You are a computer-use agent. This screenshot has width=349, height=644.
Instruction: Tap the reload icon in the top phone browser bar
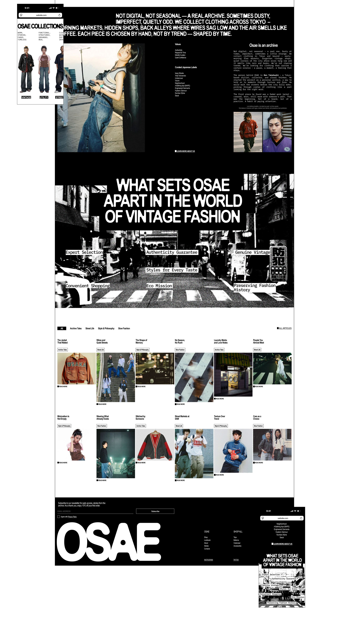(59, 15)
